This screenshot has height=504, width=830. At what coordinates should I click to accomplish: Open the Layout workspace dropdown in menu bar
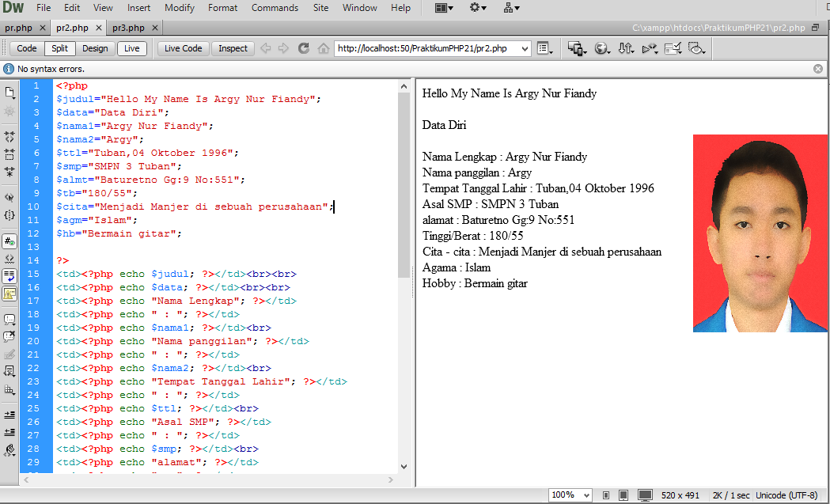point(444,8)
